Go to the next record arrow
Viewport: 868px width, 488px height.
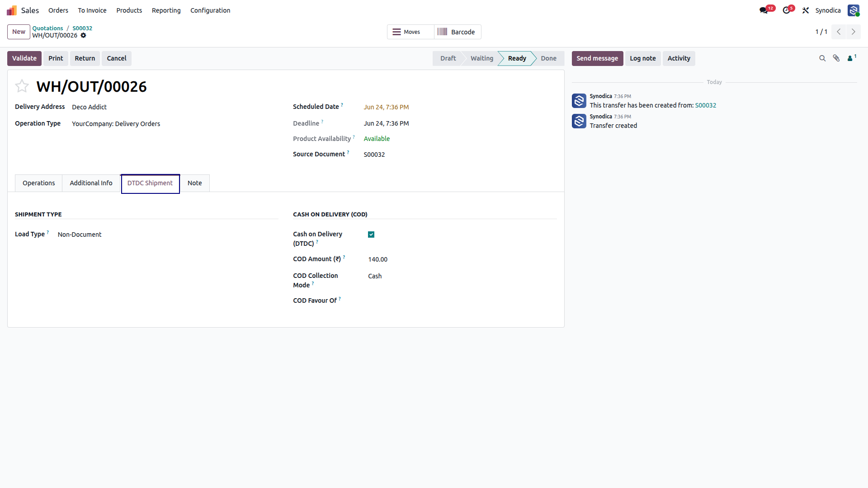point(854,32)
